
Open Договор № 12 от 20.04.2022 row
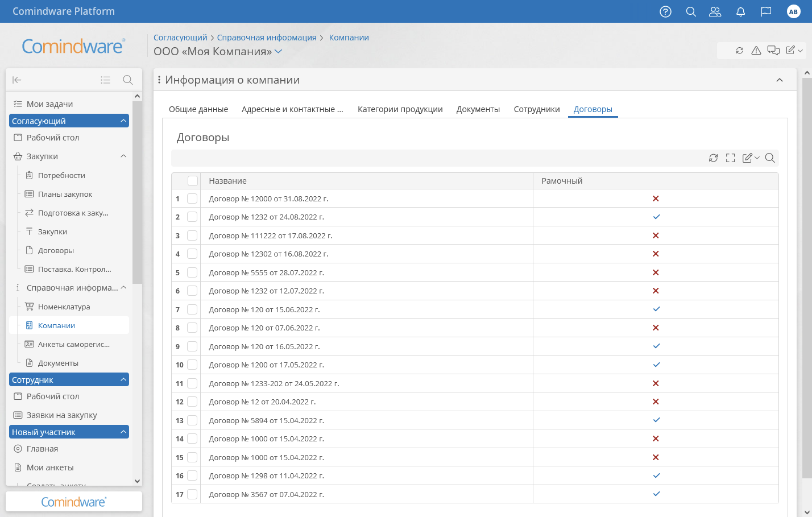coord(262,402)
